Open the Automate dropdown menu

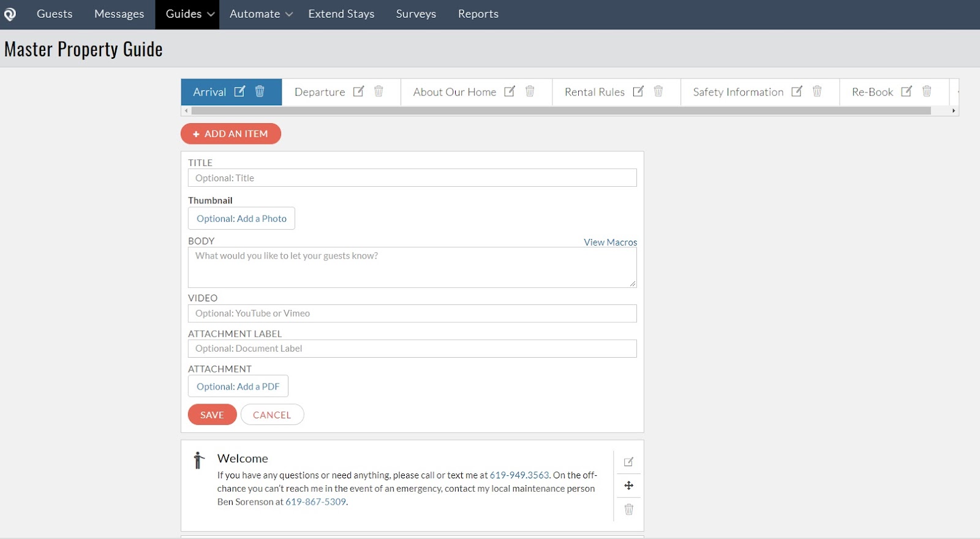click(x=261, y=14)
